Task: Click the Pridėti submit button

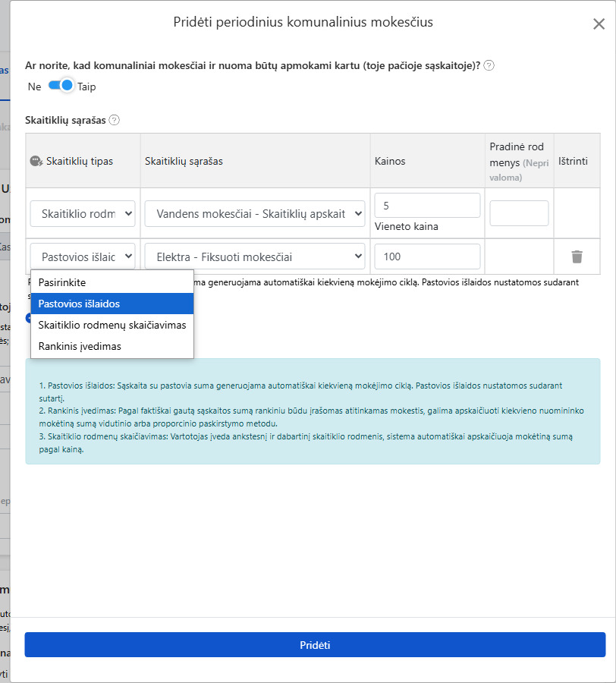Action: 315,644
